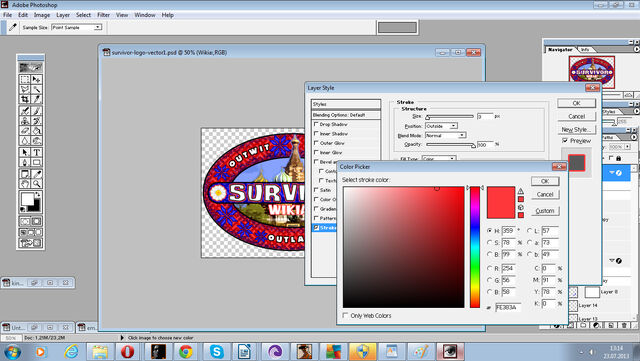Viewport: 640px width, 361px height.
Task: Open the Layer menu
Action: click(63, 15)
